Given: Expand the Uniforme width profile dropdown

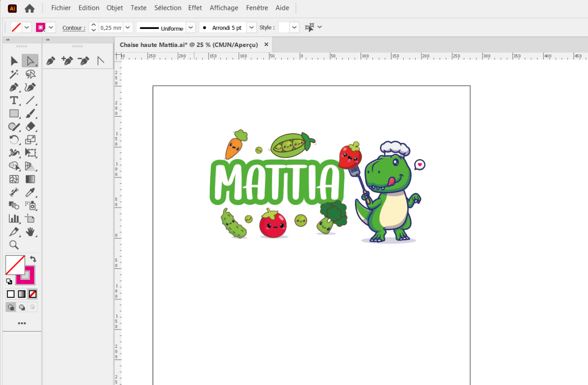Looking at the screenshot, I should (191, 28).
